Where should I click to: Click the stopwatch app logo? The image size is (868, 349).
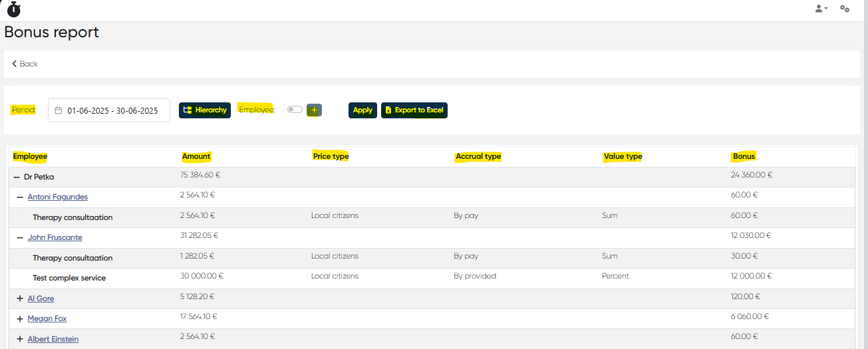click(14, 9)
